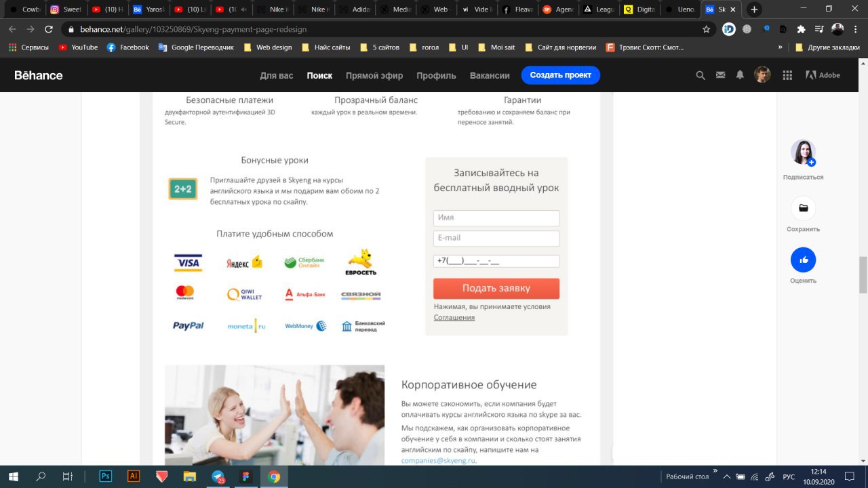Screen dimensions: 868x488
Task: Expand the Рабочий стол toolbar chevron
Action: click(715, 471)
